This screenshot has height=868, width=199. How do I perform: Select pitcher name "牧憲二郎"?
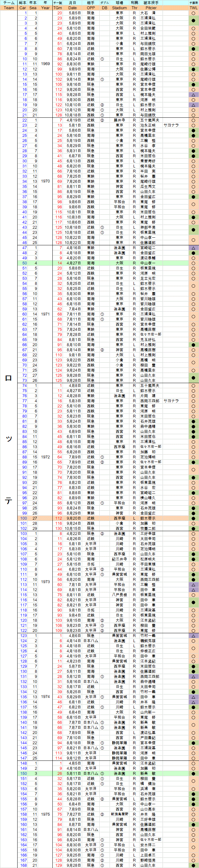click(x=148, y=529)
